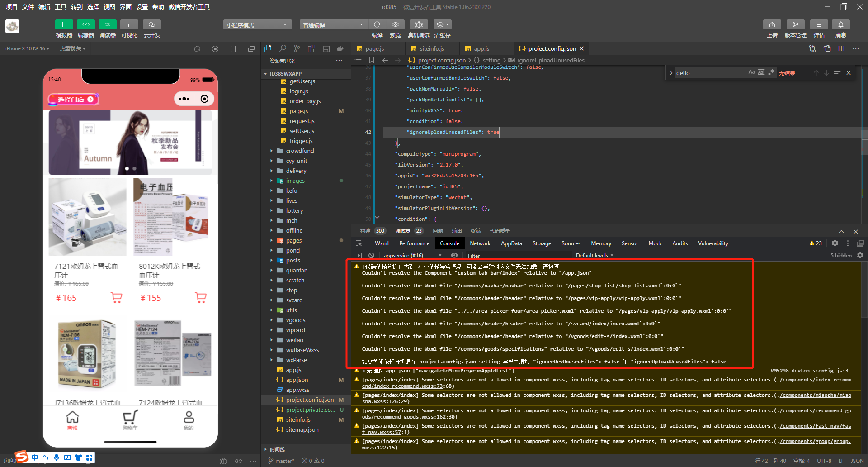Image resolution: width=868 pixels, height=467 pixels.
Task: Switch to the Network tab in debugger
Action: [480, 243]
